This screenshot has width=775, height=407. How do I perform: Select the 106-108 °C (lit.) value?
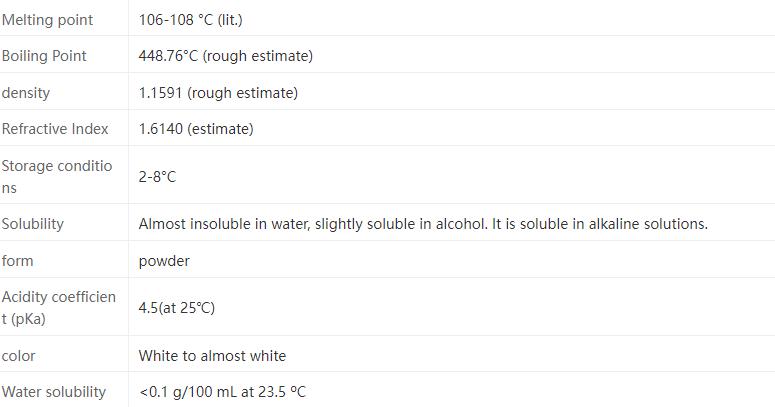click(x=190, y=20)
